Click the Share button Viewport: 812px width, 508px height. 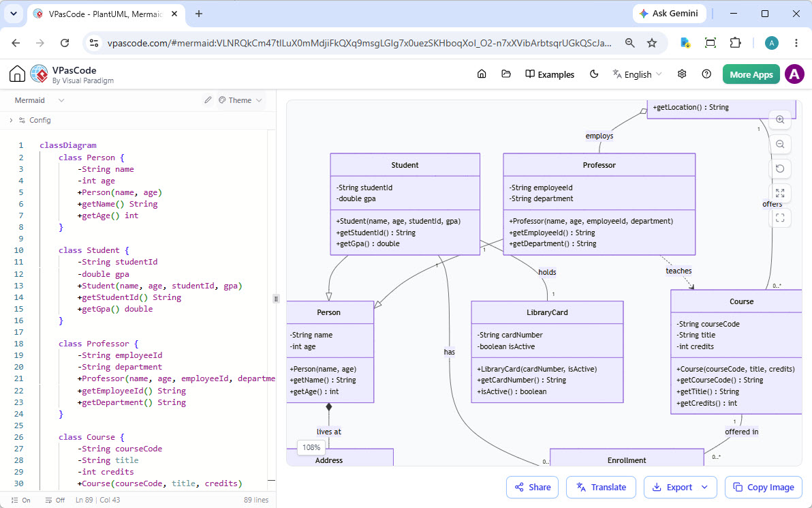(x=532, y=488)
